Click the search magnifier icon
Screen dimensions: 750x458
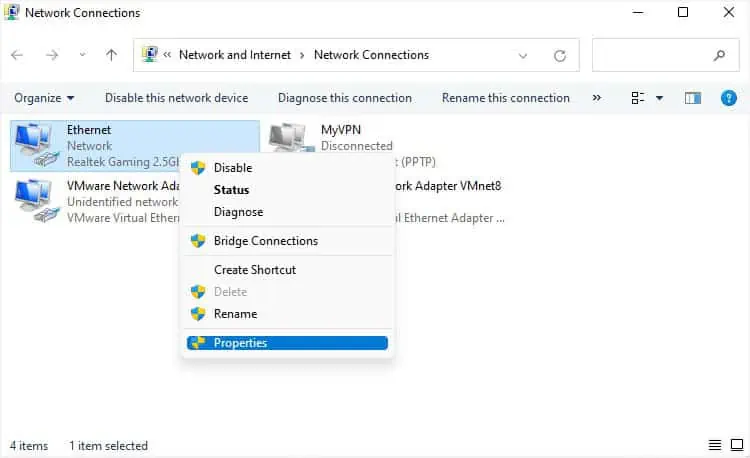click(719, 55)
